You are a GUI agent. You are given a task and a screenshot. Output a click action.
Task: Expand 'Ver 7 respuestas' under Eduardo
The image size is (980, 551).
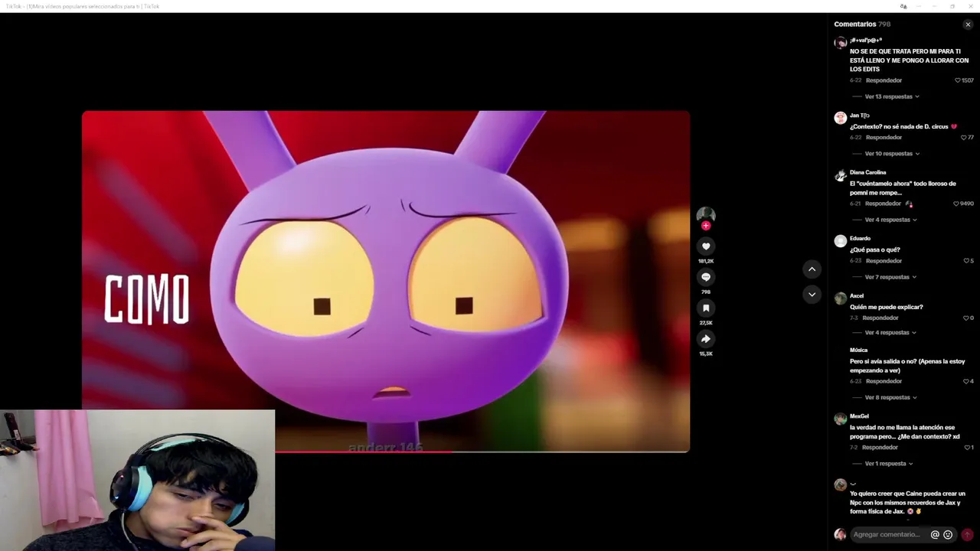[x=890, y=277]
